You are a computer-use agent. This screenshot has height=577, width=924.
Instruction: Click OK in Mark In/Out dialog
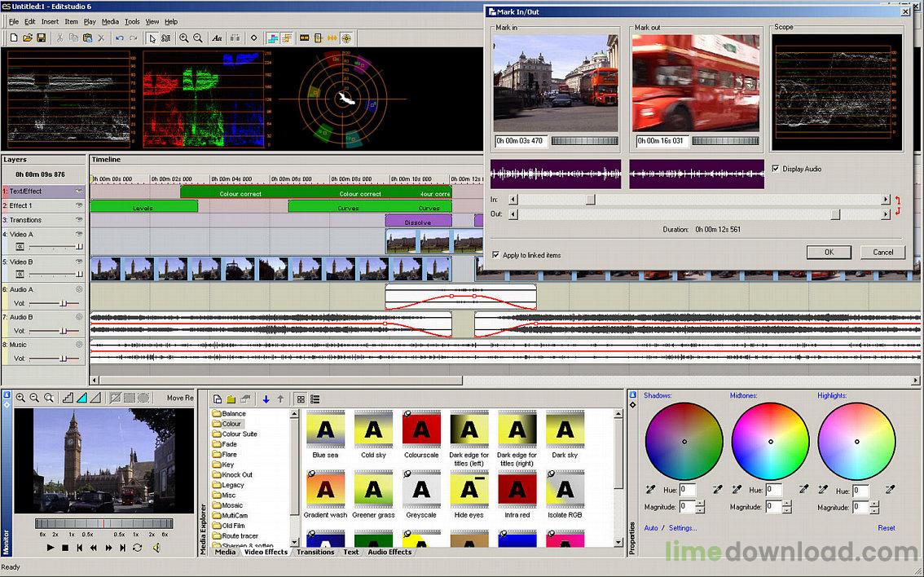point(829,252)
